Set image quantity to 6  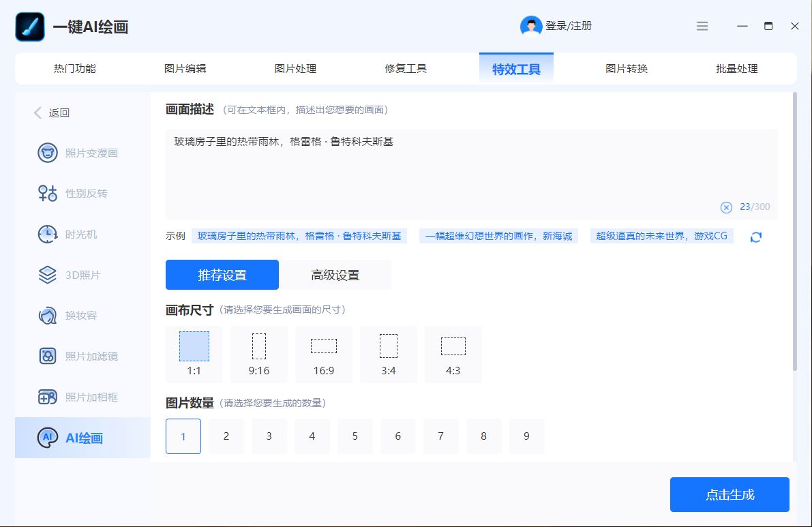tap(397, 436)
